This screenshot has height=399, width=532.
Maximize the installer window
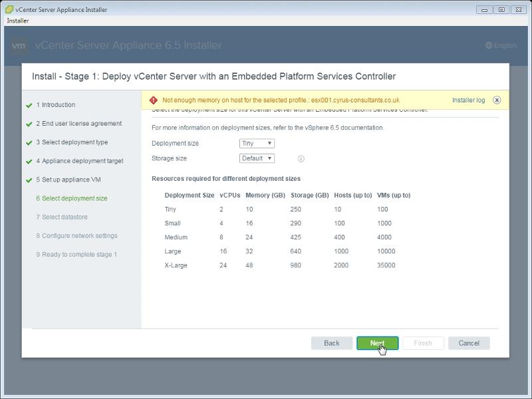pos(501,10)
